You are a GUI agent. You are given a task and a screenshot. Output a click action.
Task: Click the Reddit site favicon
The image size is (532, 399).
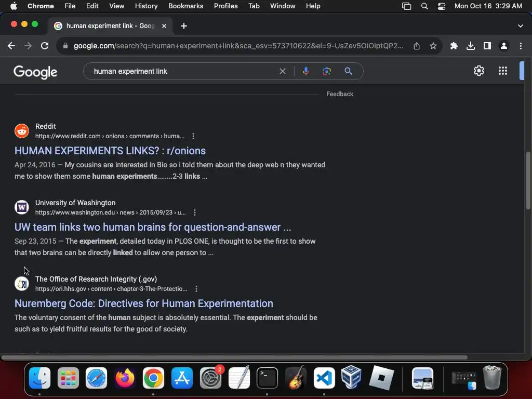click(x=22, y=131)
